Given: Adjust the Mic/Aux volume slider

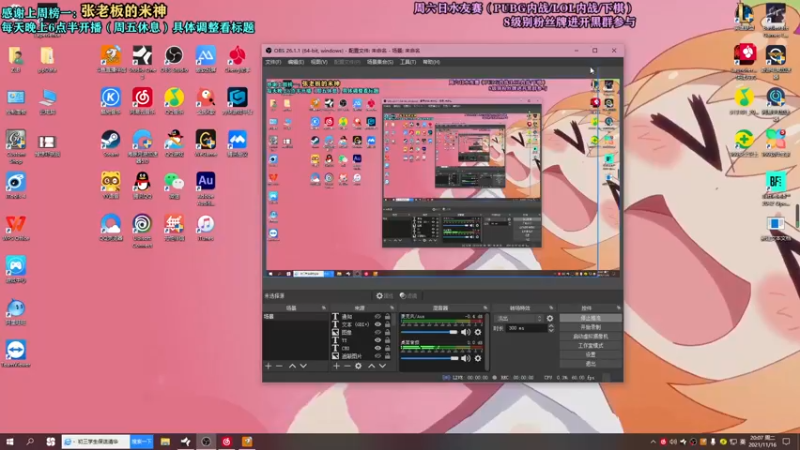Looking at the screenshot, I should click(x=429, y=332).
